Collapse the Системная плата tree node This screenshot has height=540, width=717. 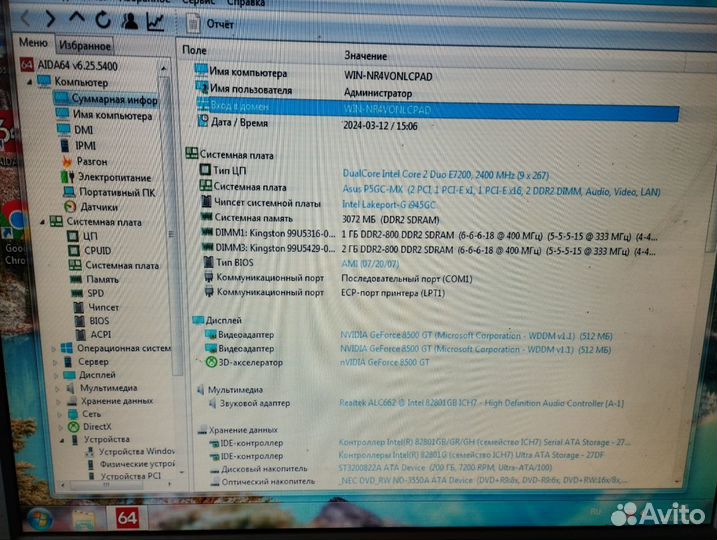coord(42,222)
